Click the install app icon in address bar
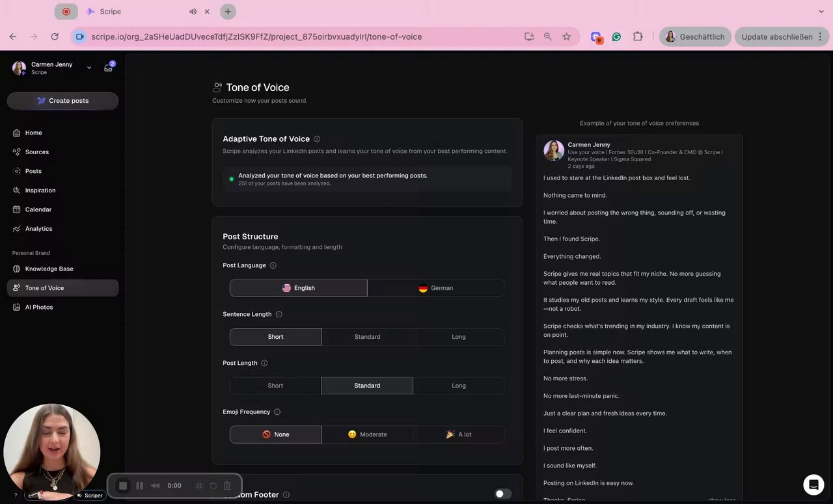The width and height of the screenshot is (833, 504). point(529,37)
